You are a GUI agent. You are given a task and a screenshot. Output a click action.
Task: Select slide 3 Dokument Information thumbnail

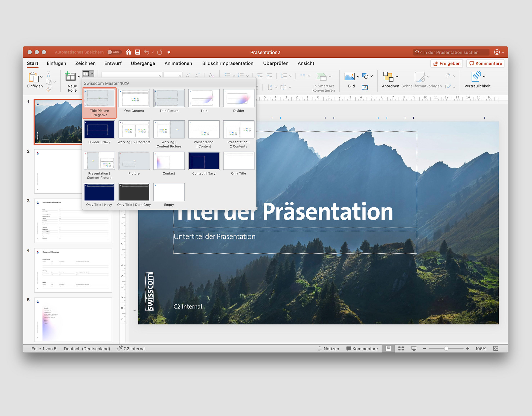click(x=73, y=221)
